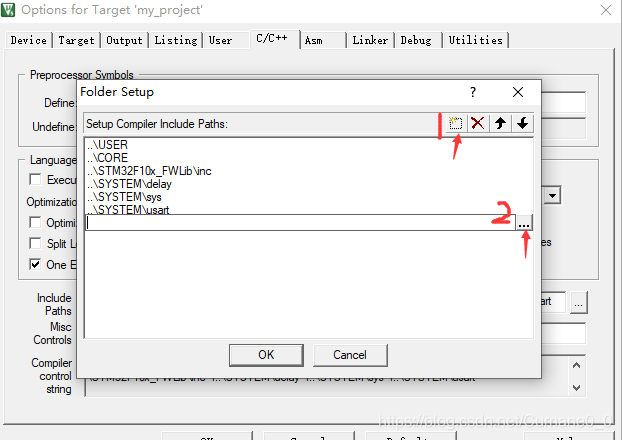Select the ..\USER include path
The width and height of the screenshot is (622, 440).
(107, 145)
